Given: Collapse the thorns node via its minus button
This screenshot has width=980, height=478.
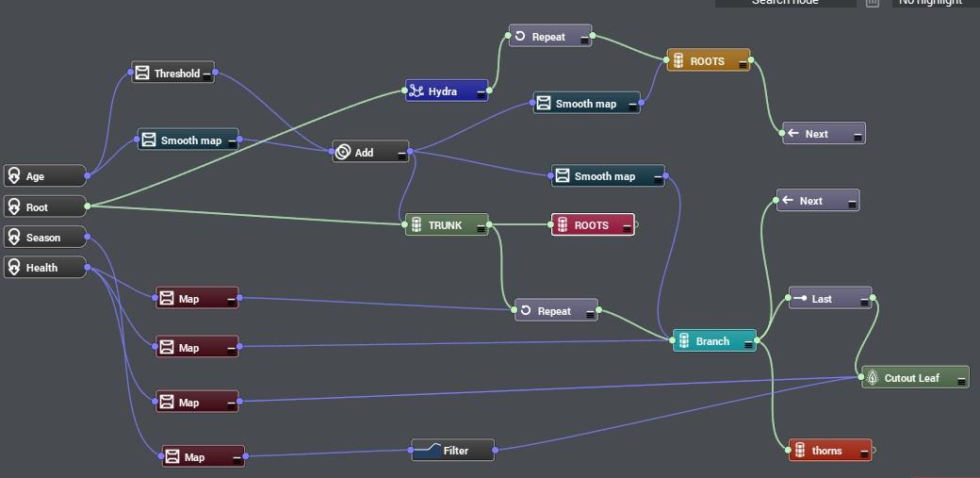Looking at the screenshot, I should pos(864,453).
